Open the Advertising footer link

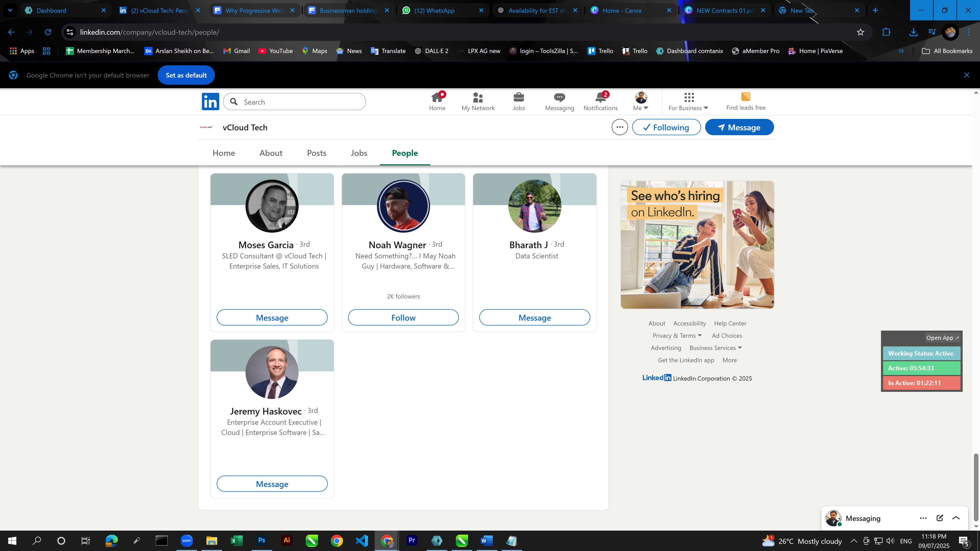pos(666,347)
